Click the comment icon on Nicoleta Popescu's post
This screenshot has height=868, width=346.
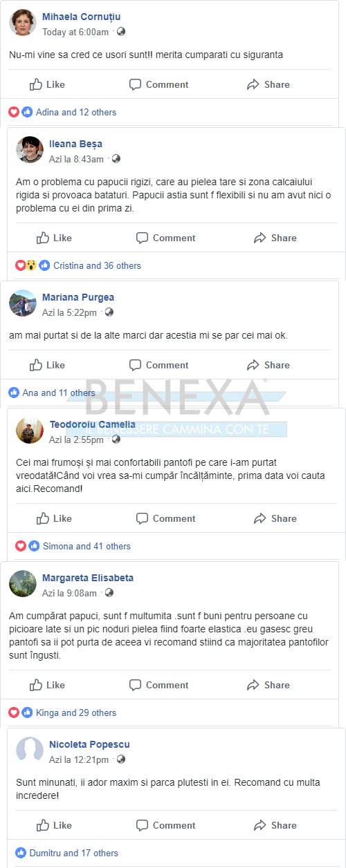[142, 825]
